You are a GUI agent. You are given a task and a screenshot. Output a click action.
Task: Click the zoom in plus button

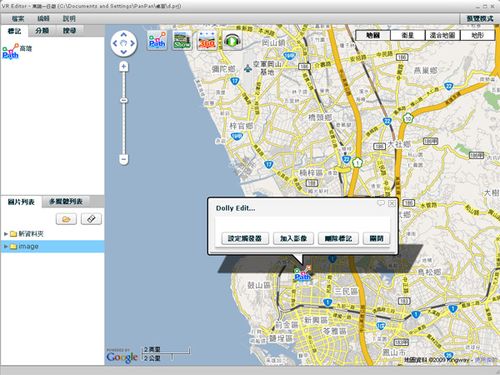click(x=124, y=67)
